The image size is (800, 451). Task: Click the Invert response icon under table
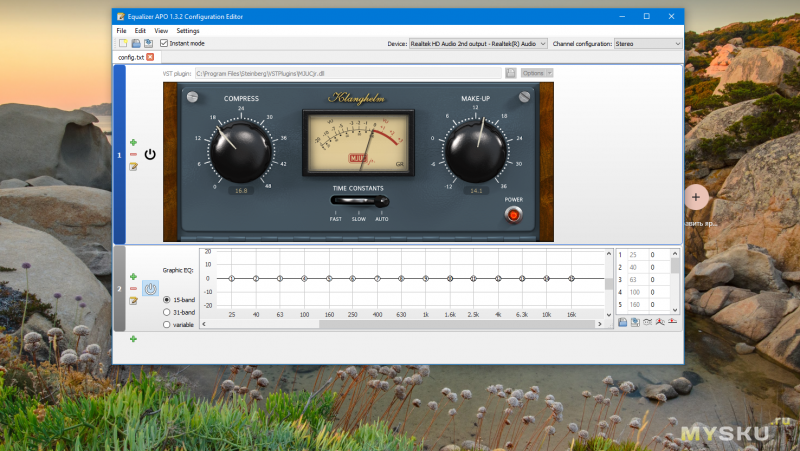[647, 322]
